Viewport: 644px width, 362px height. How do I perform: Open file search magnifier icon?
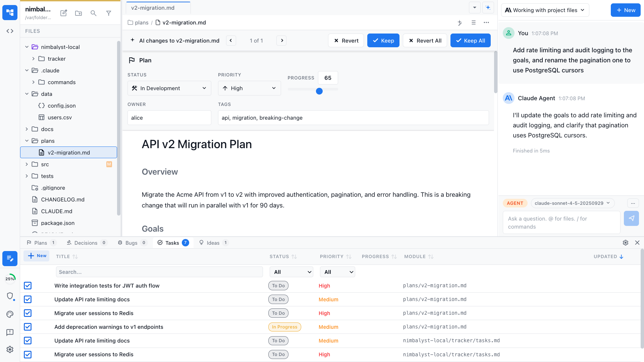click(94, 13)
